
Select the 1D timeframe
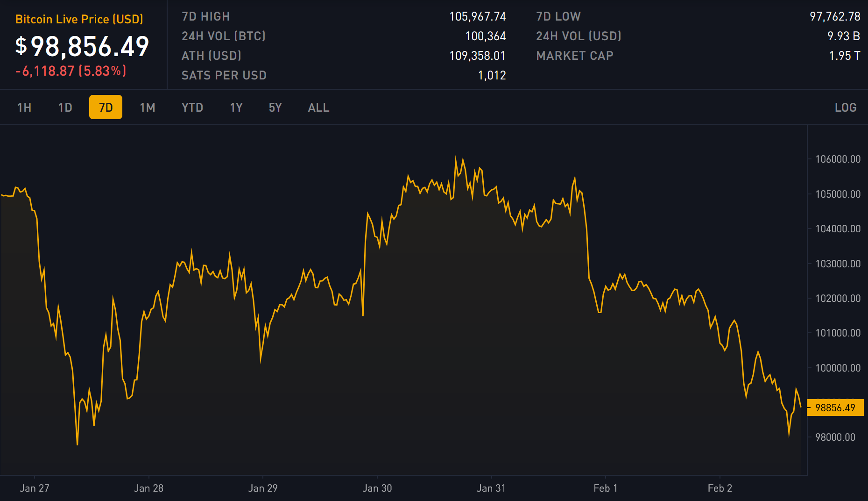tap(65, 107)
